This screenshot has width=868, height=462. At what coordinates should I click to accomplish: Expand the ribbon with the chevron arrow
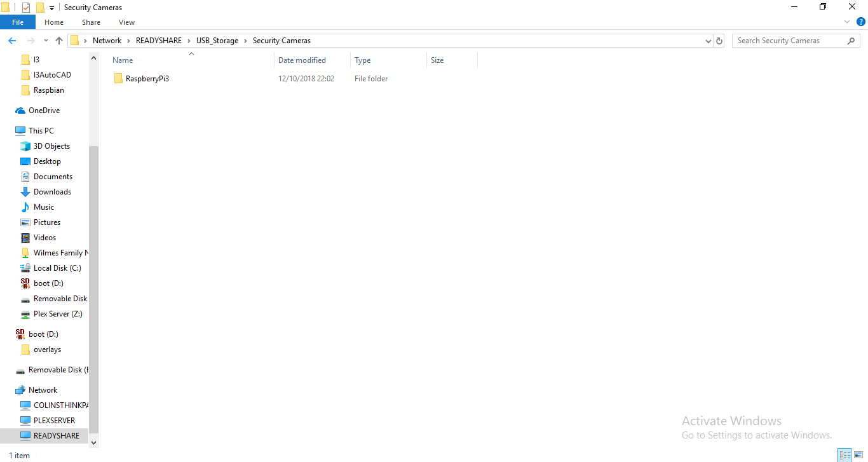846,21
